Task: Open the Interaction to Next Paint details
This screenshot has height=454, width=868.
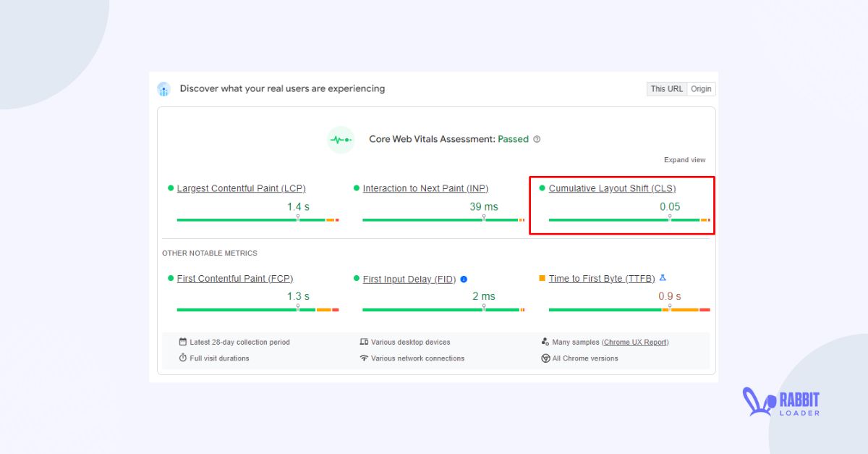Action: click(425, 188)
